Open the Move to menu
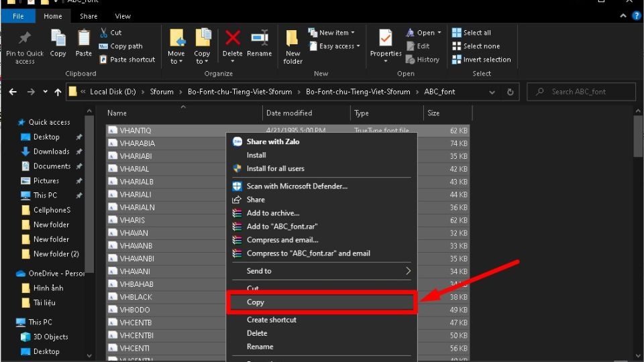The width and height of the screenshot is (644, 362). pyautogui.click(x=176, y=46)
